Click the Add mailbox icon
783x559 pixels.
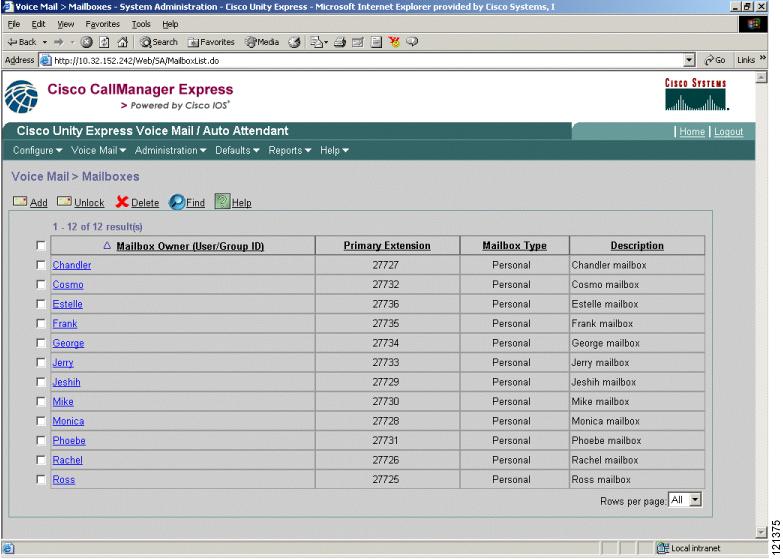point(20,201)
